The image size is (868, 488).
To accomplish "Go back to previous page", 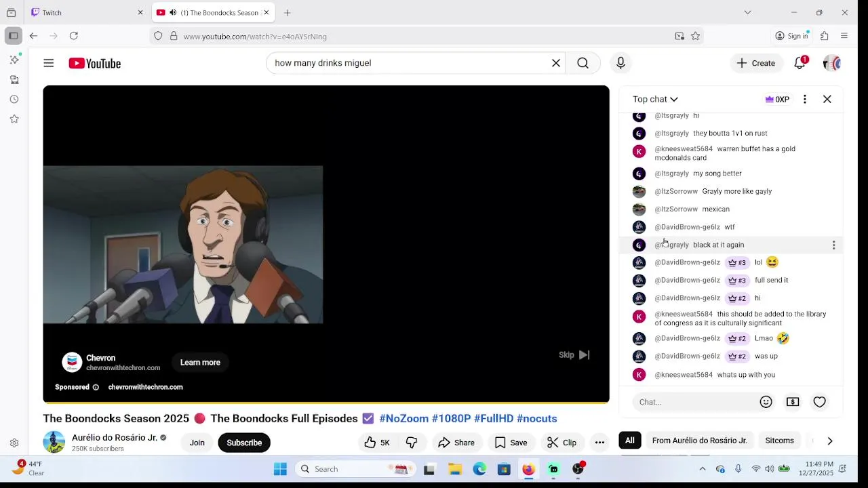I will [33, 36].
